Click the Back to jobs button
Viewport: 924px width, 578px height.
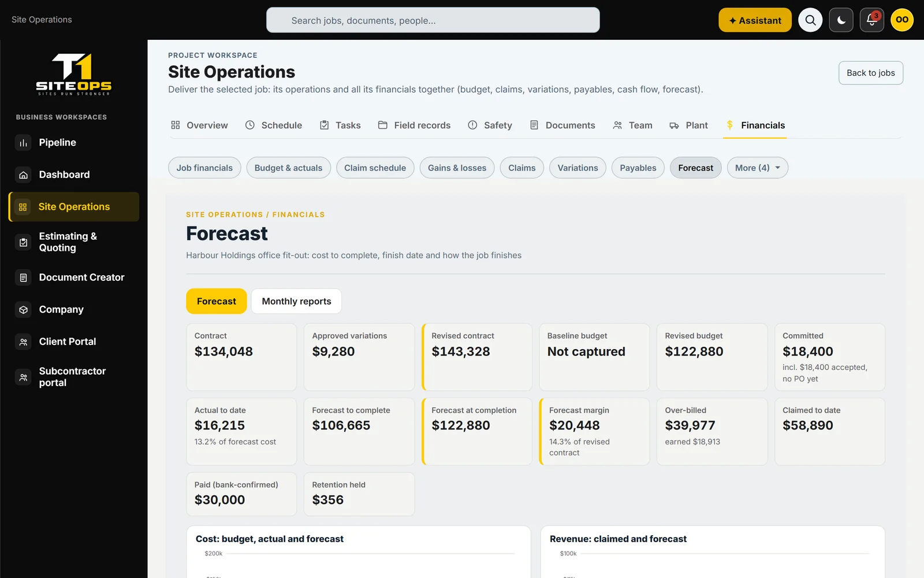[870, 73]
